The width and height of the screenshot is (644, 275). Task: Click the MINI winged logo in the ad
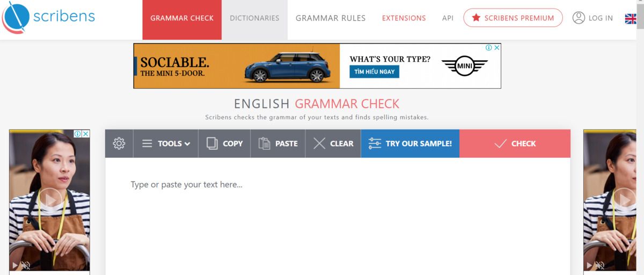(464, 66)
